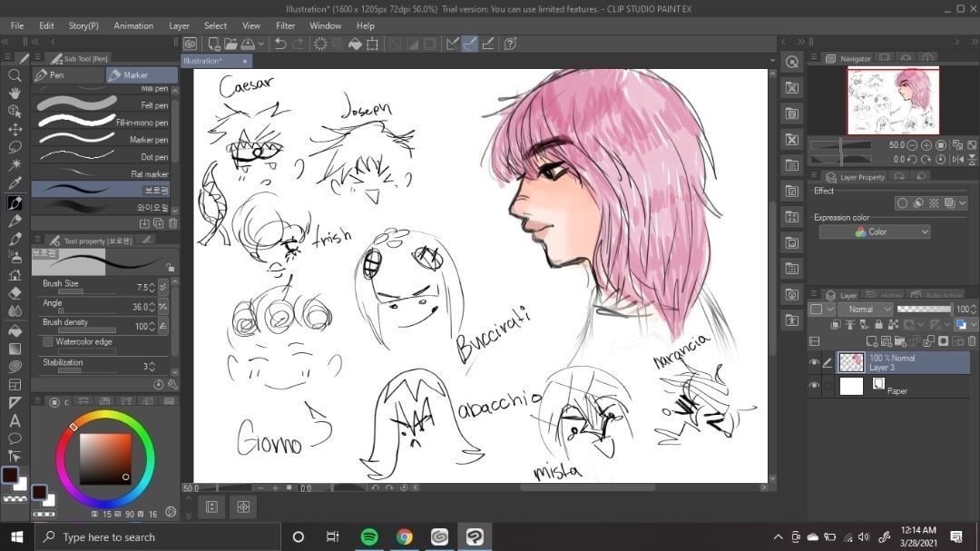980x551 pixels.
Task: Click the Scale/Rotate transform icon
Action: [x=373, y=44]
